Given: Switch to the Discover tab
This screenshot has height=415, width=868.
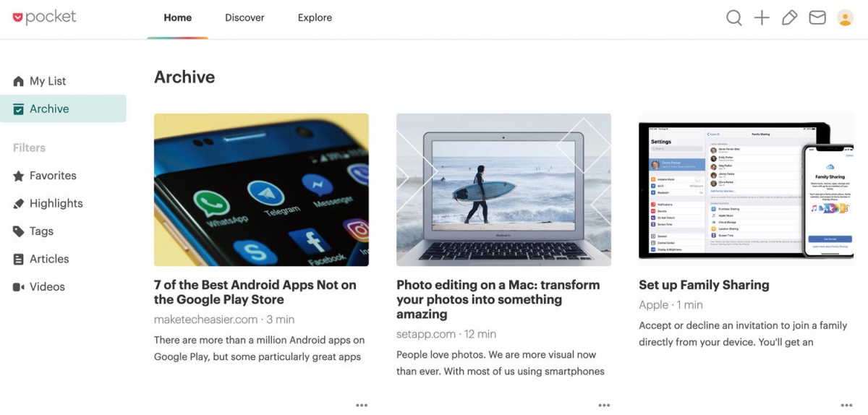Looking at the screenshot, I should [244, 17].
